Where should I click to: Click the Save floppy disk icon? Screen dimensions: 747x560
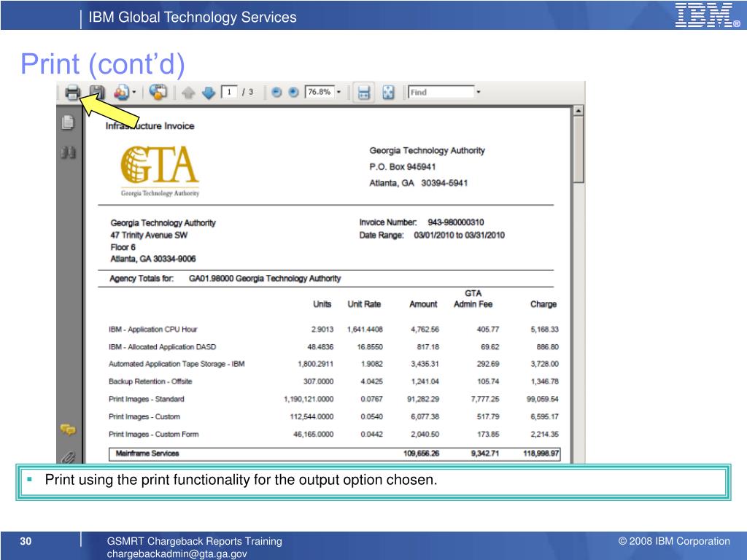(97, 92)
